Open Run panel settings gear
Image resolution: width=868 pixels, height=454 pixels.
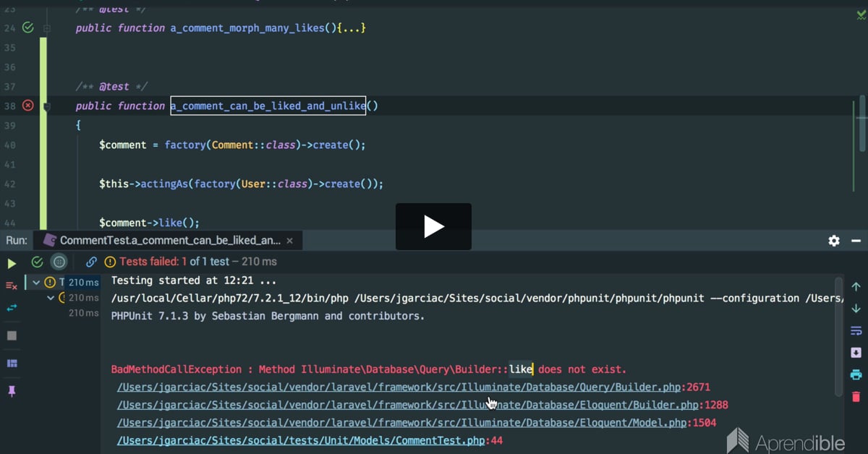pyautogui.click(x=834, y=241)
